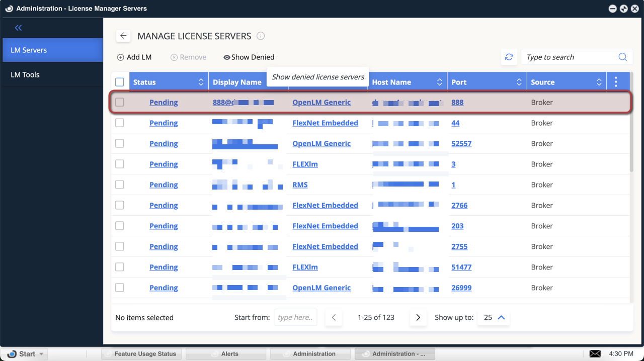
Task: Toggle the select-all checkbox in table header
Action: (x=120, y=82)
